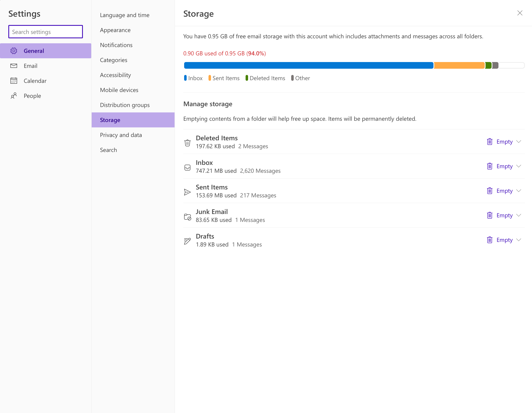Open the Search settings item
532x413 pixels.
[x=133, y=150]
